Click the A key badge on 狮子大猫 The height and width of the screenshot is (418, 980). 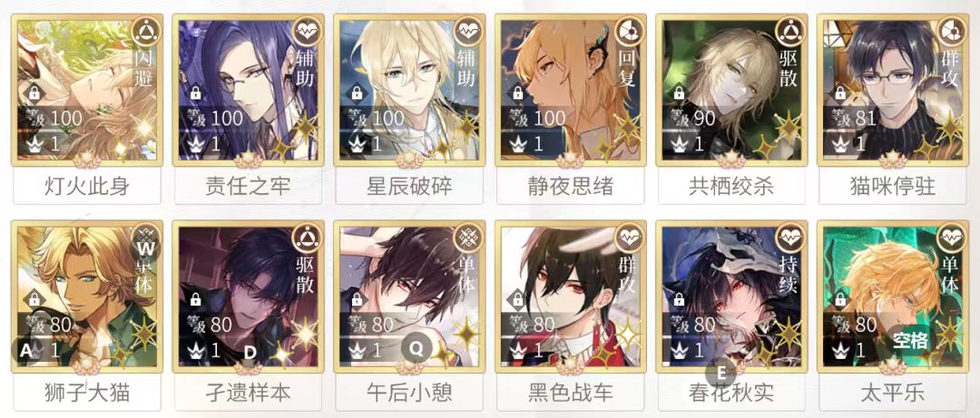25,351
